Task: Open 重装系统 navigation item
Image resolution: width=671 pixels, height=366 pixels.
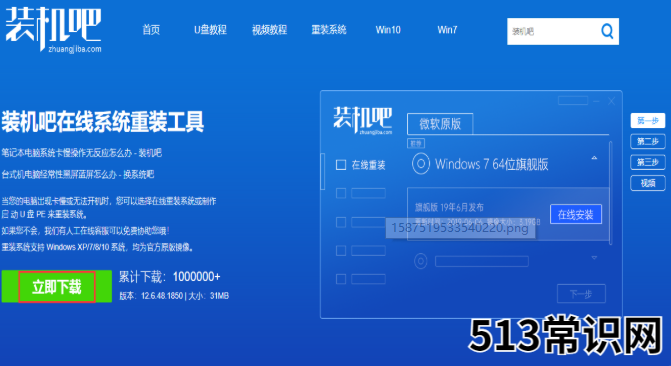Action: 329,30
